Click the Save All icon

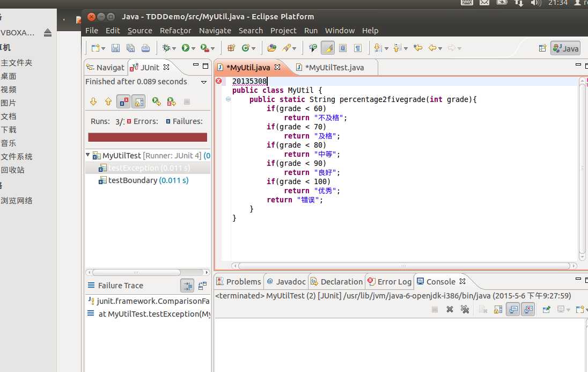[x=130, y=48]
